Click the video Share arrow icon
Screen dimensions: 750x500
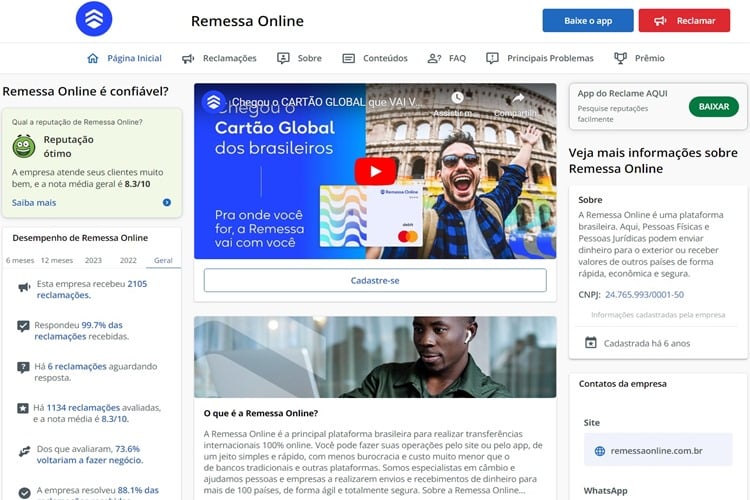pos(519,99)
